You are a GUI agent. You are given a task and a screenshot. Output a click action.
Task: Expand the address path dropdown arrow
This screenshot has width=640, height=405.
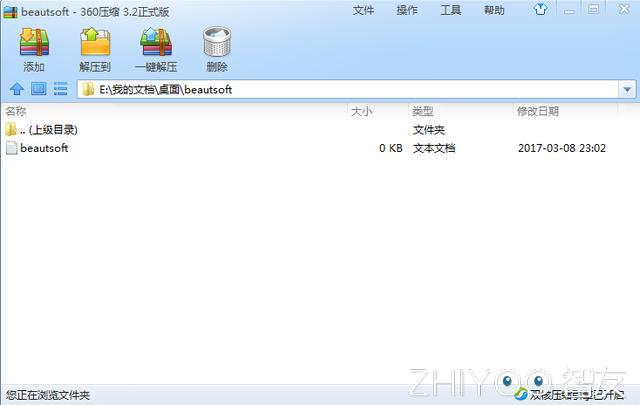pyautogui.click(x=627, y=89)
